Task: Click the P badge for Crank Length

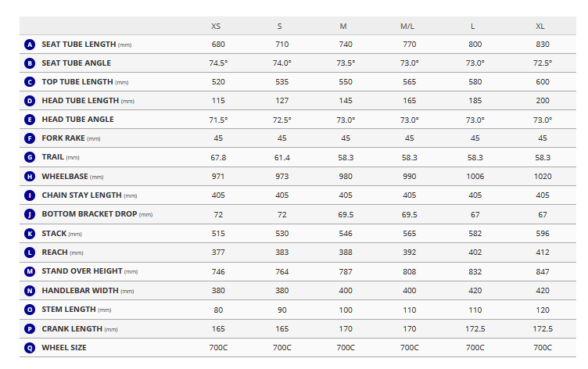Action: point(30,329)
